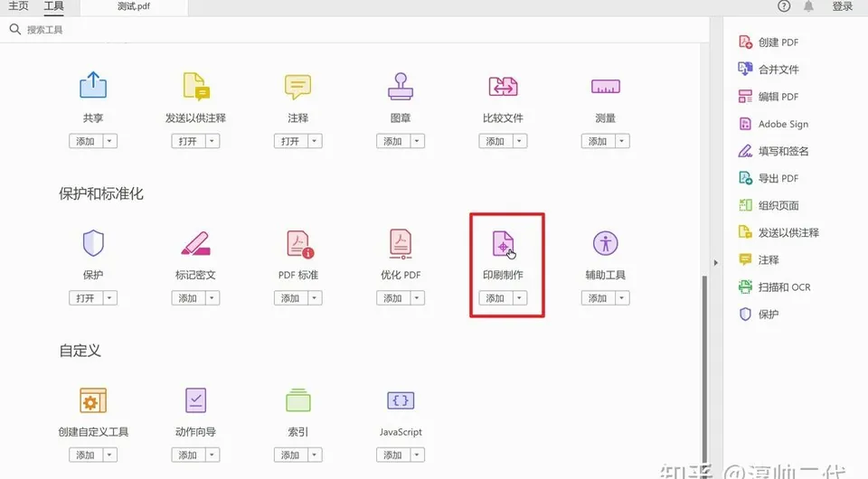Click 打开 button under grid 保护
This screenshot has width=868, height=479.
(86, 298)
